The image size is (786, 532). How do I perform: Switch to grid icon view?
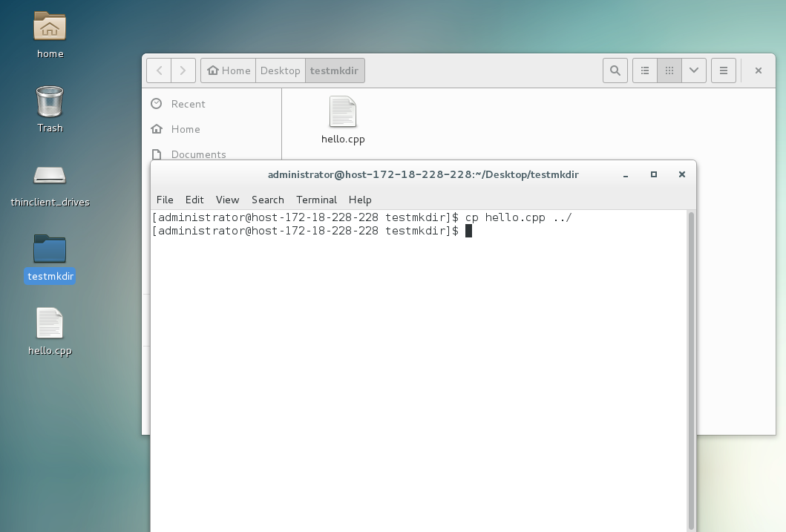tap(669, 70)
